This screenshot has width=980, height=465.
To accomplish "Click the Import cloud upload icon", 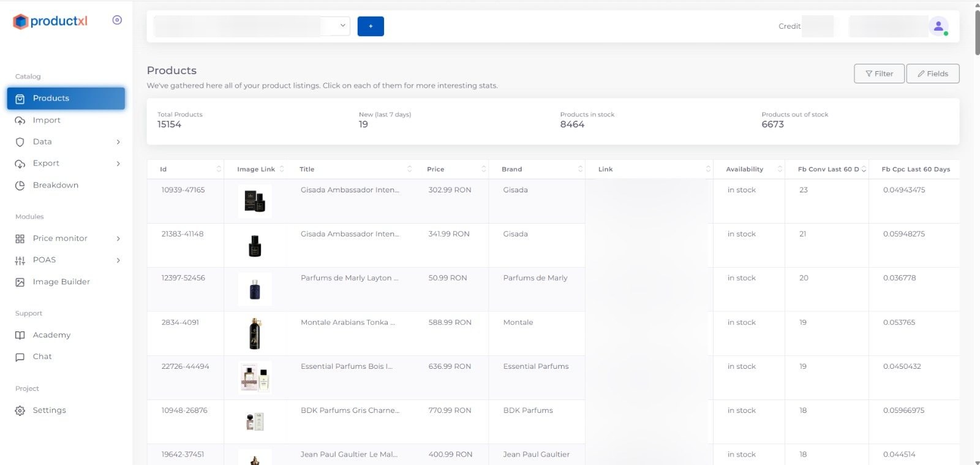I will tap(20, 121).
